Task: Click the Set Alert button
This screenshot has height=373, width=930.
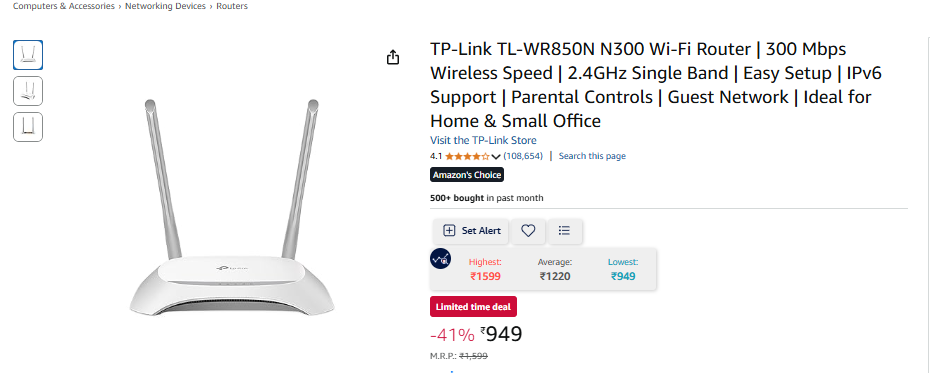Action: click(471, 231)
